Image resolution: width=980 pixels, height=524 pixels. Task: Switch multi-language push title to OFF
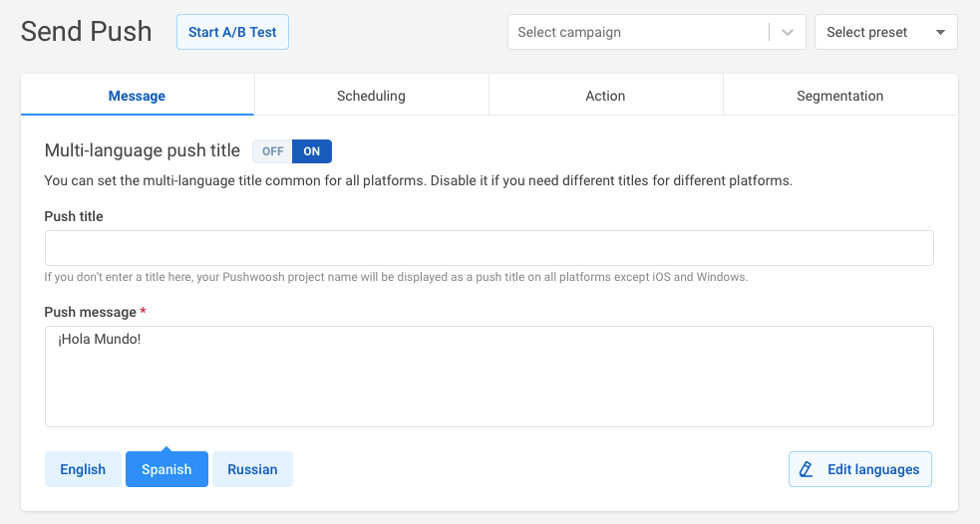coord(272,151)
